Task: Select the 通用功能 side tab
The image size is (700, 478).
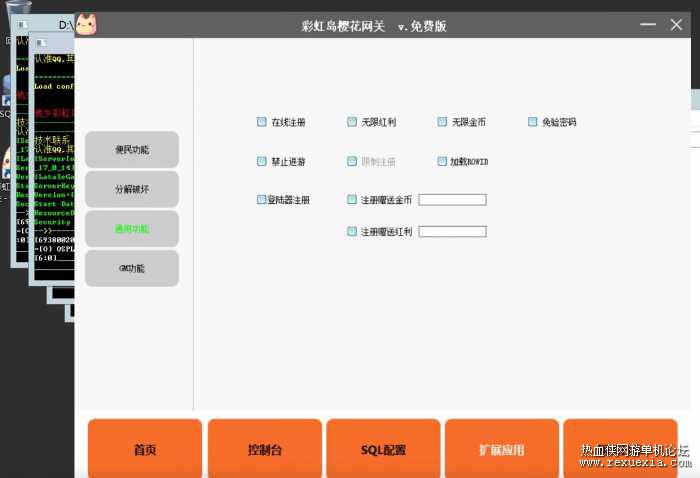Action: point(132,229)
